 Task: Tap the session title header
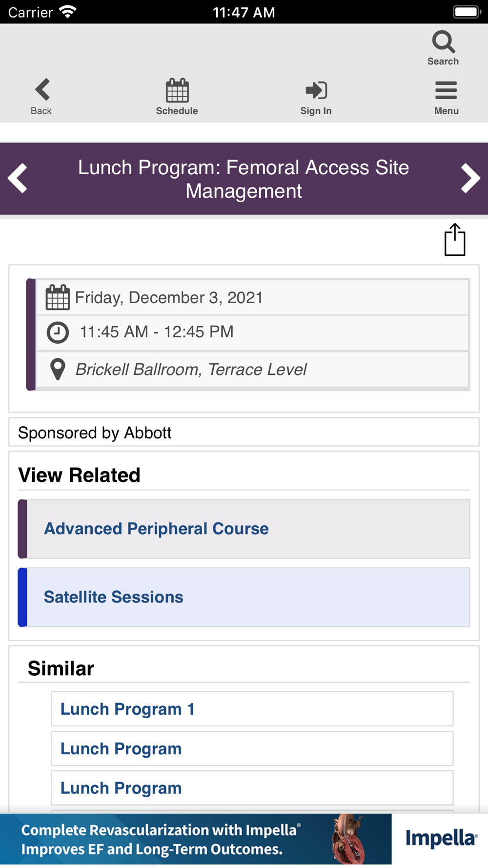(x=244, y=179)
